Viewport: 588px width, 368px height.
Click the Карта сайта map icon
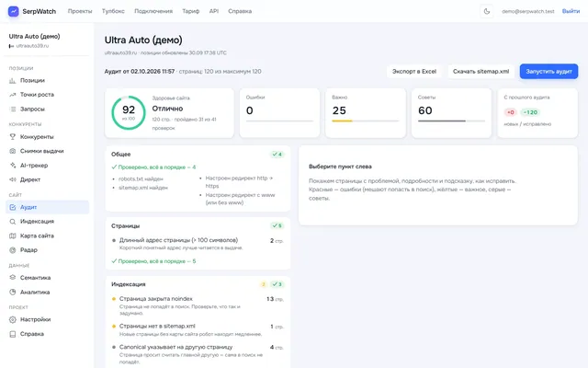12,236
